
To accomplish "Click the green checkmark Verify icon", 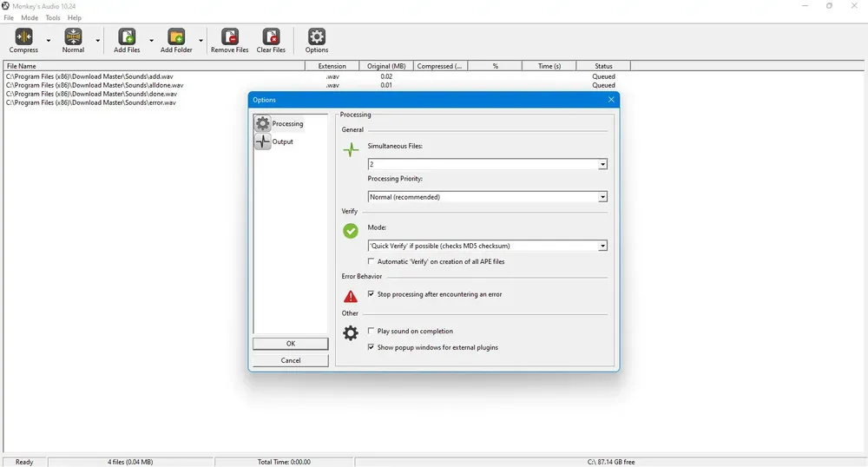I will click(x=351, y=231).
